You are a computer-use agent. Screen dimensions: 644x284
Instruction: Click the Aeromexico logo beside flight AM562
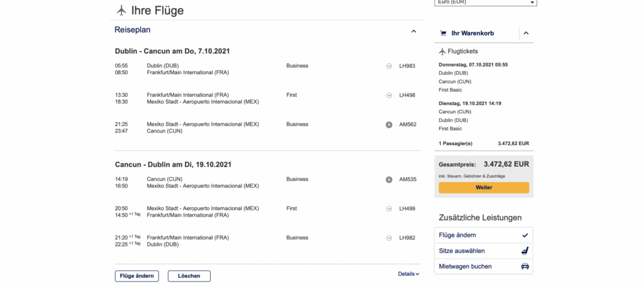pos(389,124)
